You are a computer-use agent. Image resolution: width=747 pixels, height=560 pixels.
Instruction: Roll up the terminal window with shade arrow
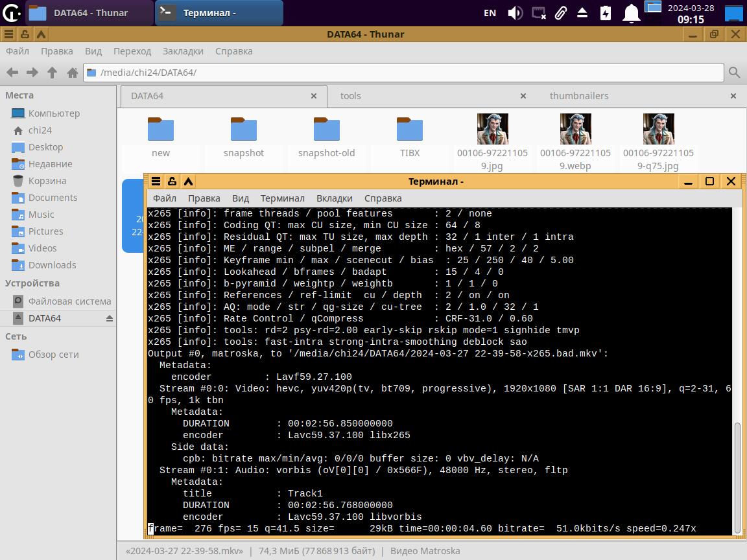(188, 181)
